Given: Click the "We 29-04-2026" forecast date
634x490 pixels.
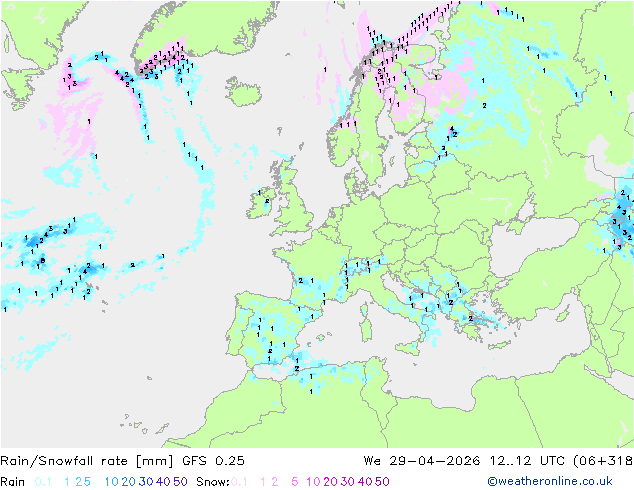Looking at the screenshot, I should 422,461.
